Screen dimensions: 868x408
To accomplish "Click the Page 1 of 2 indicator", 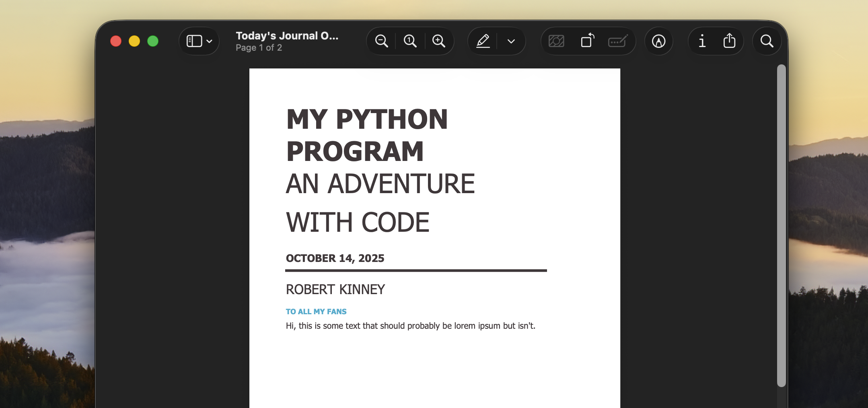I will (259, 47).
